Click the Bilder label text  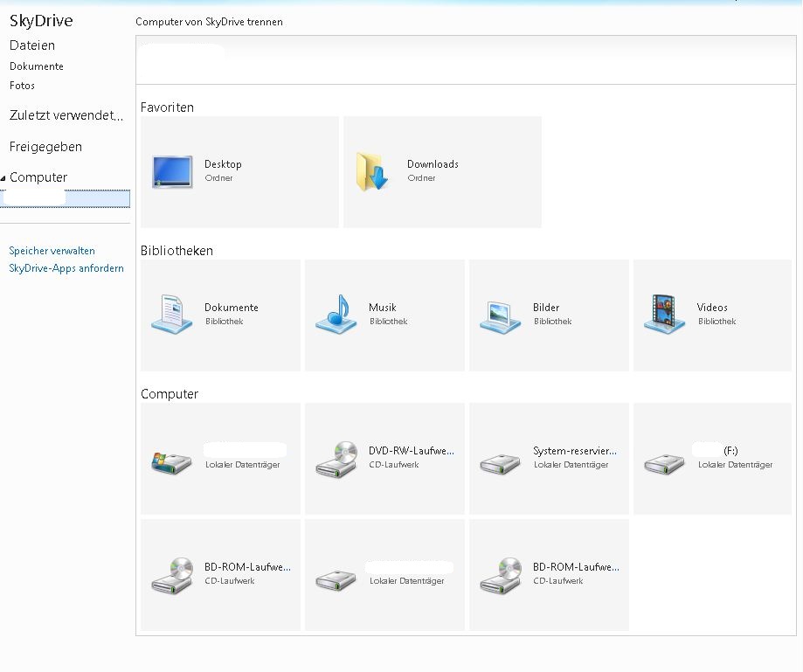546,308
